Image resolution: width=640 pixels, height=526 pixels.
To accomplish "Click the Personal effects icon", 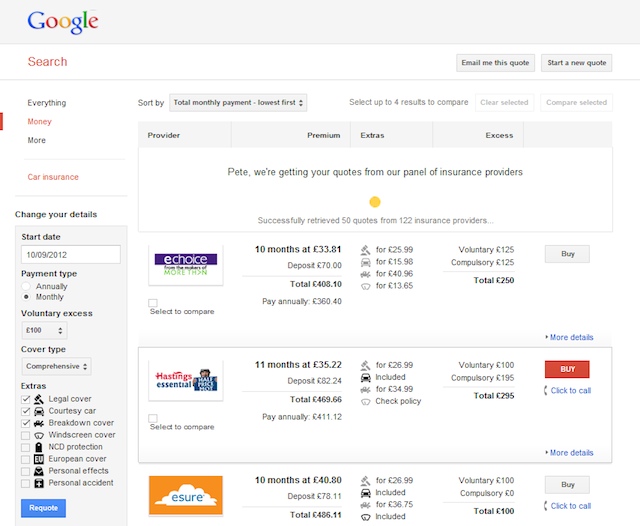I will (39, 471).
